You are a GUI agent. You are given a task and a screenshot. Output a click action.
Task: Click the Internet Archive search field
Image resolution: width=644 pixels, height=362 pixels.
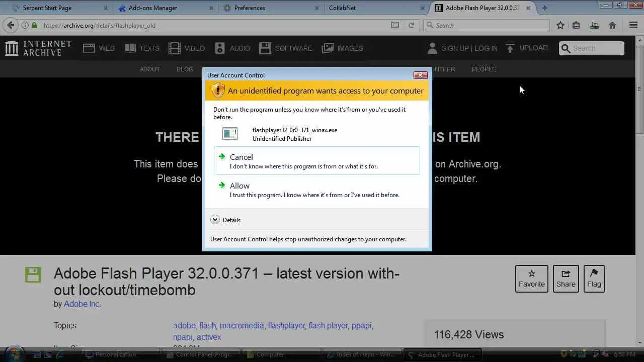coord(592,48)
